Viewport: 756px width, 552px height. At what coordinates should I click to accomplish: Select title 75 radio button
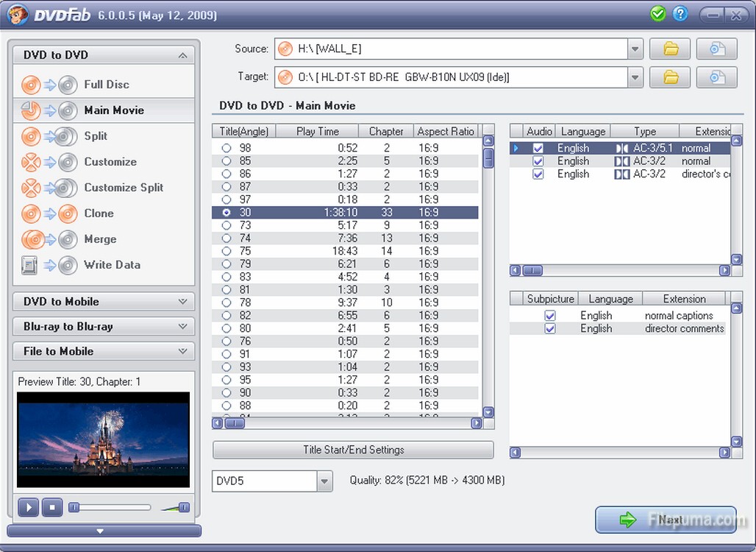[227, 251]
